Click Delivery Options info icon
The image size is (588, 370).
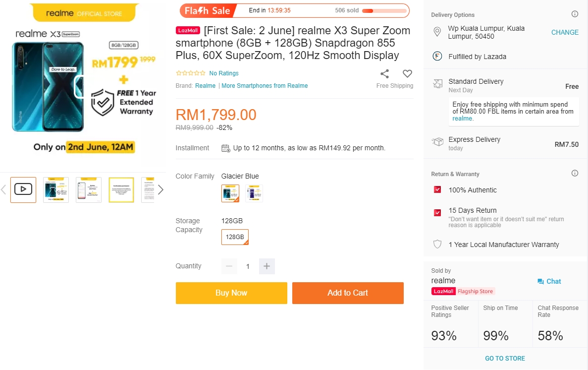[x=575, y=14]
